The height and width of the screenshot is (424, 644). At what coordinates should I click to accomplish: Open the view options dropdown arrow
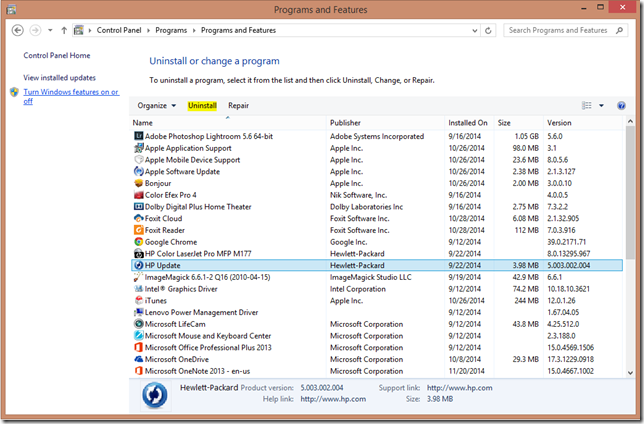pyautogui.click(x=601, y=106)
